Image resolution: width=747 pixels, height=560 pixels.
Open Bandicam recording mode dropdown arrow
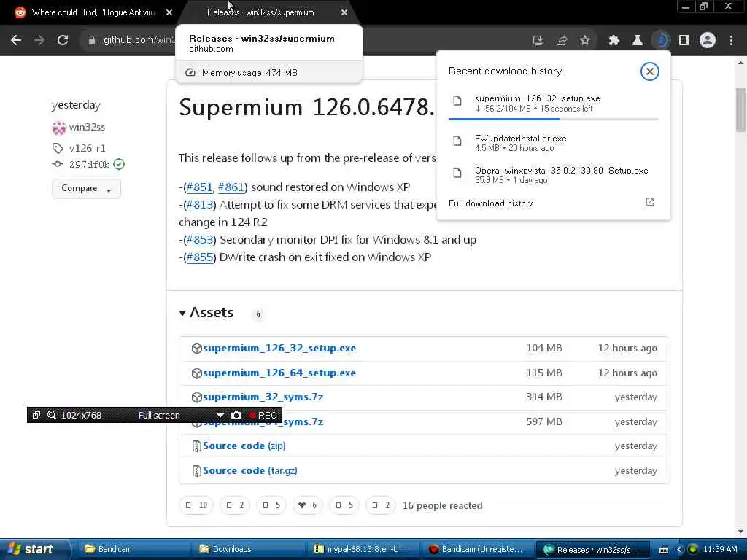220,416
